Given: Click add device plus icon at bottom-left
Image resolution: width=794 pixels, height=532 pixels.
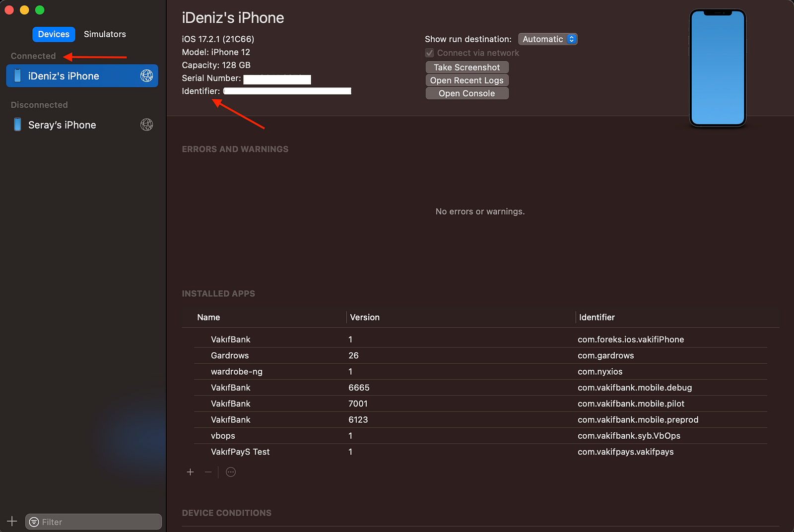Looking at the screenshot, I should tap(12, 521).
